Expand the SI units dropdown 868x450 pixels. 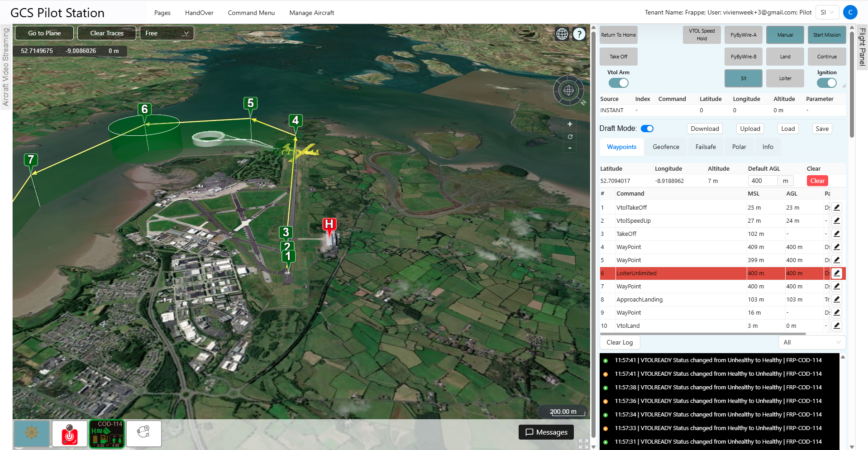pyautogui.click(x=827, y=12)
